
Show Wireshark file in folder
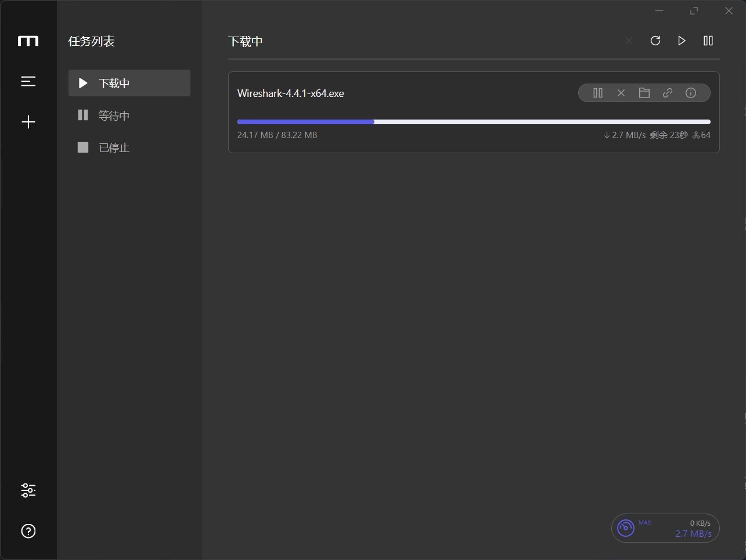[x=644, y=93]
